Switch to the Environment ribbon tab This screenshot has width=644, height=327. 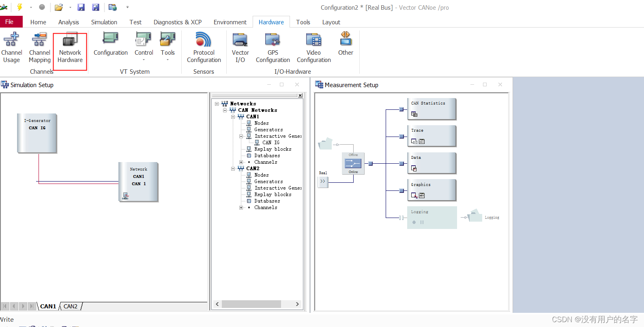230,22
